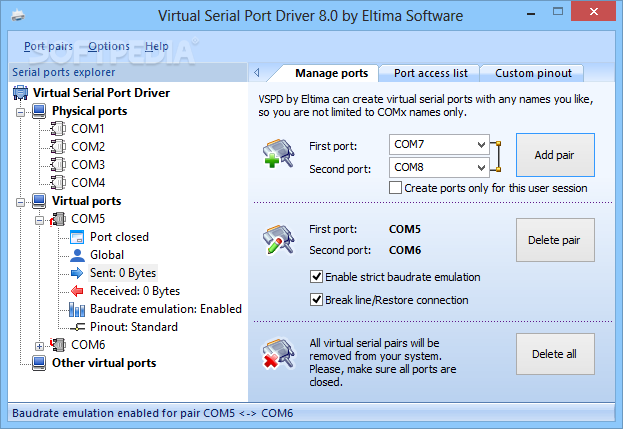Click the COM2 port connector icon
The height and width of the screenshot is (429, 623).
pyautogui.click(x=58, y=147)
